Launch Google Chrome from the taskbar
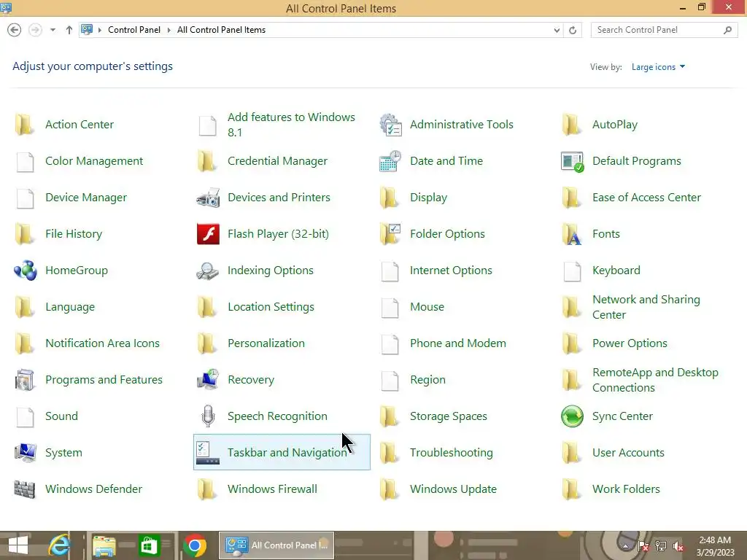The width and height of the screenshot is (747, 560). (194, 545)
